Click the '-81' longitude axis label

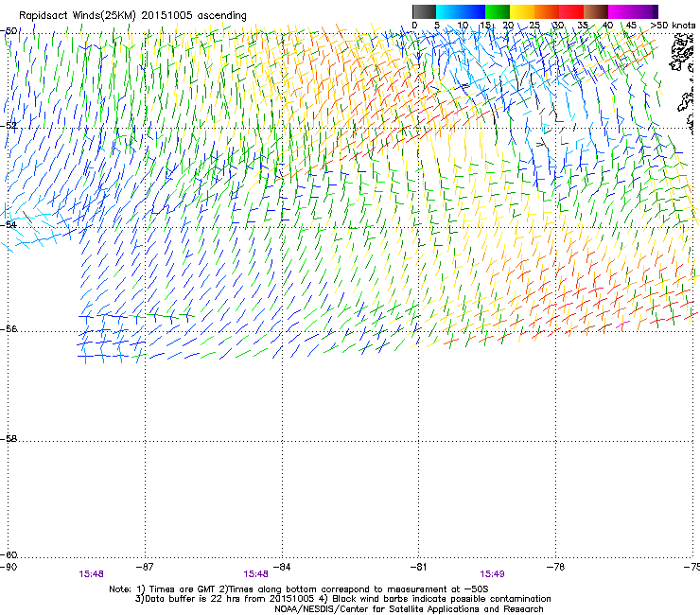(x=418, y=567)
